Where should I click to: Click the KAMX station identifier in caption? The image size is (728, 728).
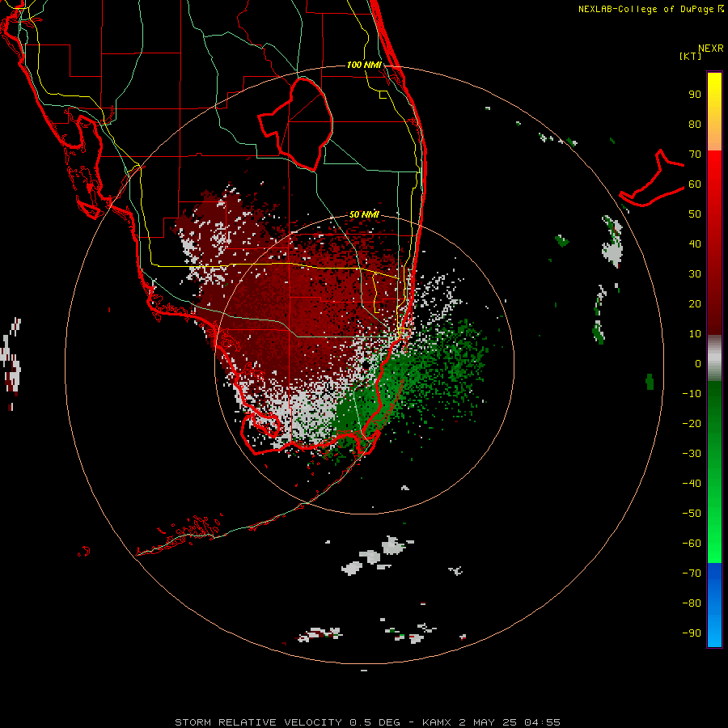tap(437, 722)
